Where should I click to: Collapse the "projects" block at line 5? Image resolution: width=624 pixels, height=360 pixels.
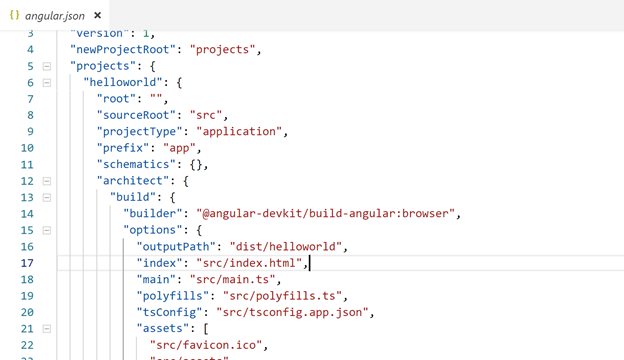pos(47,66)
